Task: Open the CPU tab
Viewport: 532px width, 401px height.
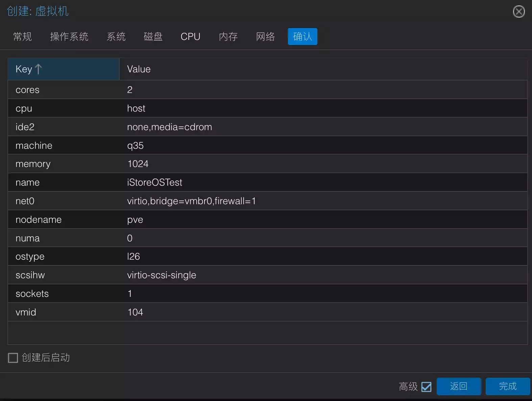Action: point(190,37)
